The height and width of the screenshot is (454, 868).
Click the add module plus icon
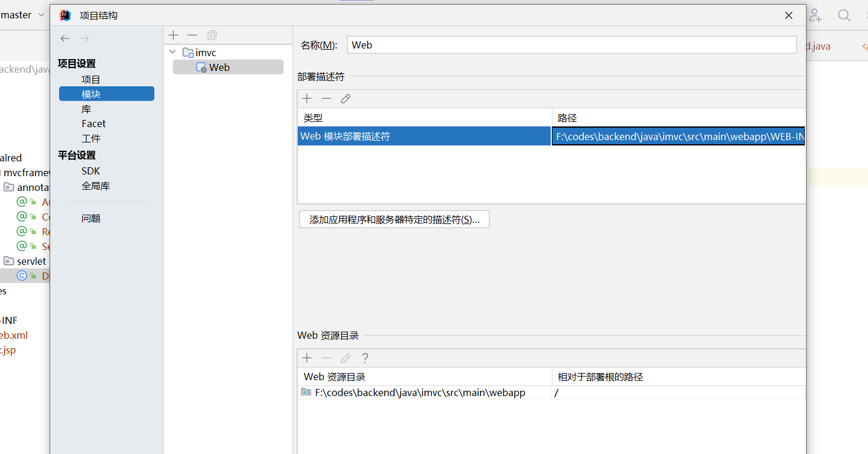(x=173, y=35)
